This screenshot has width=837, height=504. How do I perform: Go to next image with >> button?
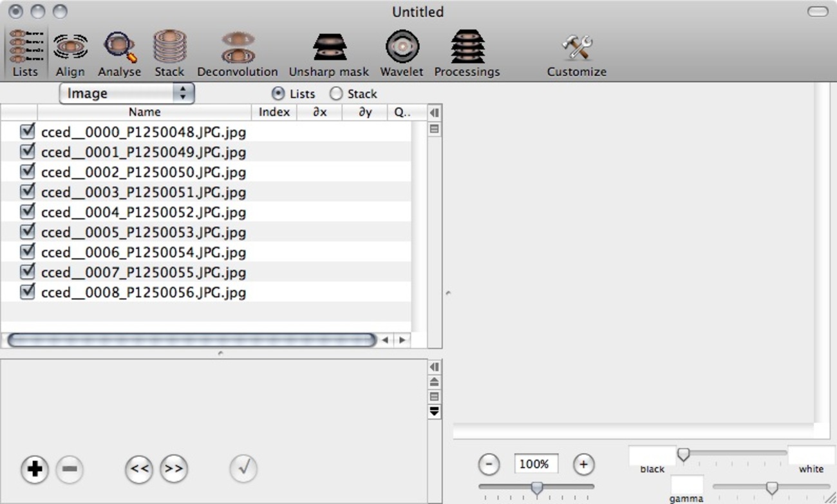(x=174, y=469)
